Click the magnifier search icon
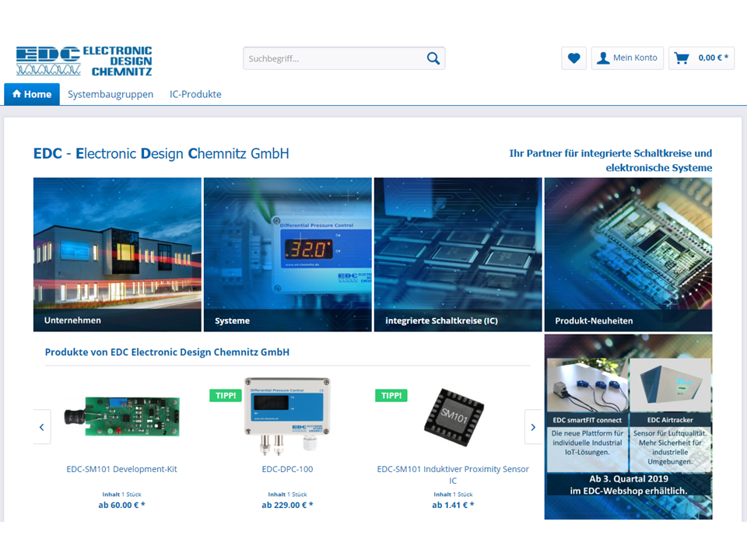This screenshot has width=747, height=560. click(x=433, y=58)
